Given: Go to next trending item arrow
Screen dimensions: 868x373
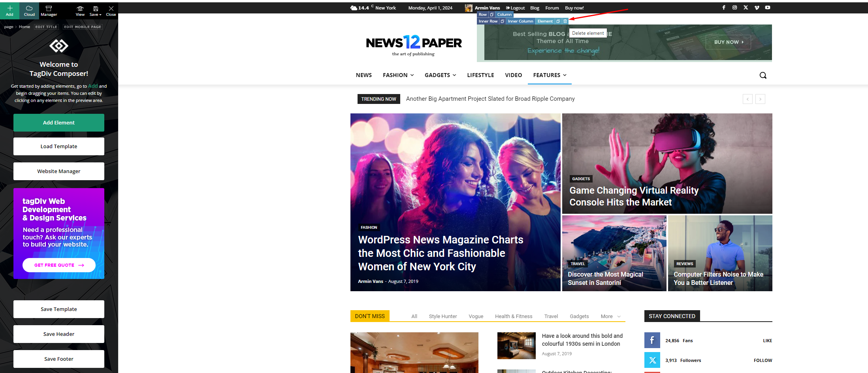Looking at the screenshot, I should (x=761, y=99).
